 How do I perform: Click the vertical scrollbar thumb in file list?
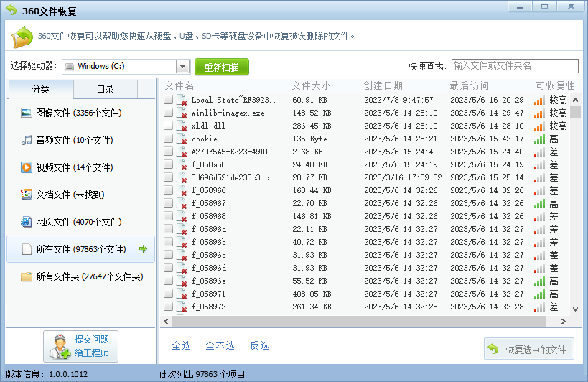[575, 112]
